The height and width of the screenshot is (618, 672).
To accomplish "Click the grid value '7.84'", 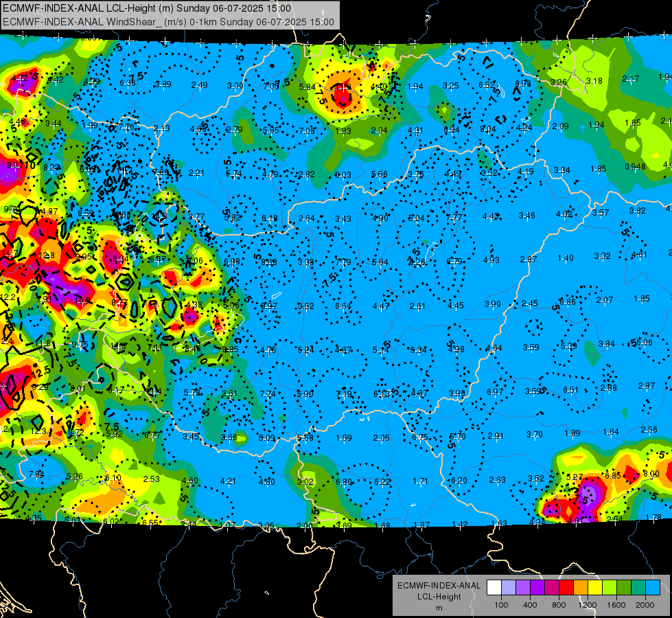I will point(36,474).
